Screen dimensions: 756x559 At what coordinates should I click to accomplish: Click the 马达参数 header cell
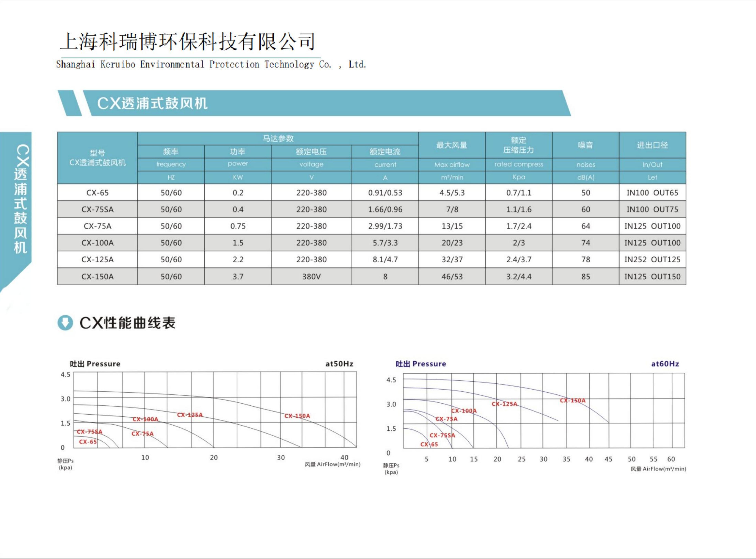click(x=278, y=138)
